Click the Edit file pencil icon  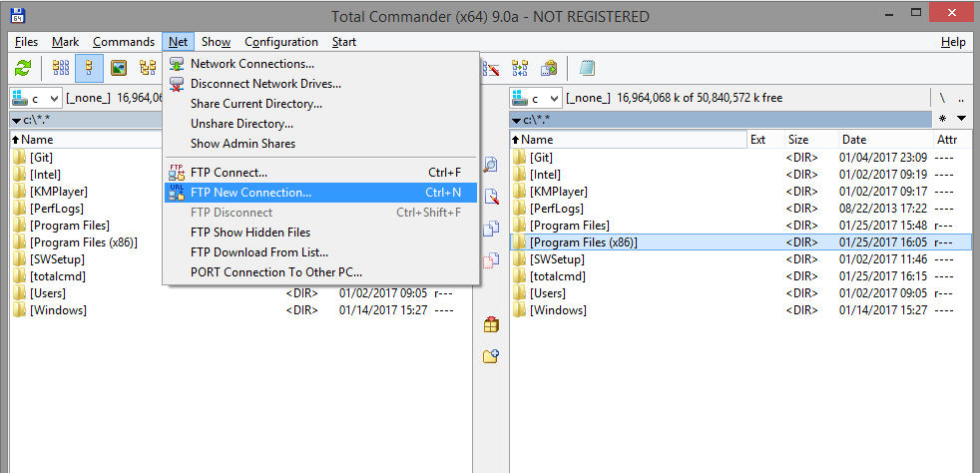(491, 197)
